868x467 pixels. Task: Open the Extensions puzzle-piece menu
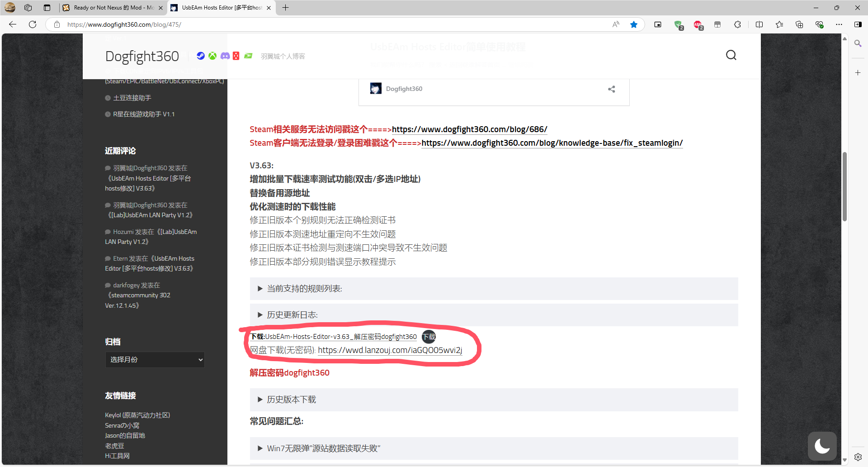737,24
